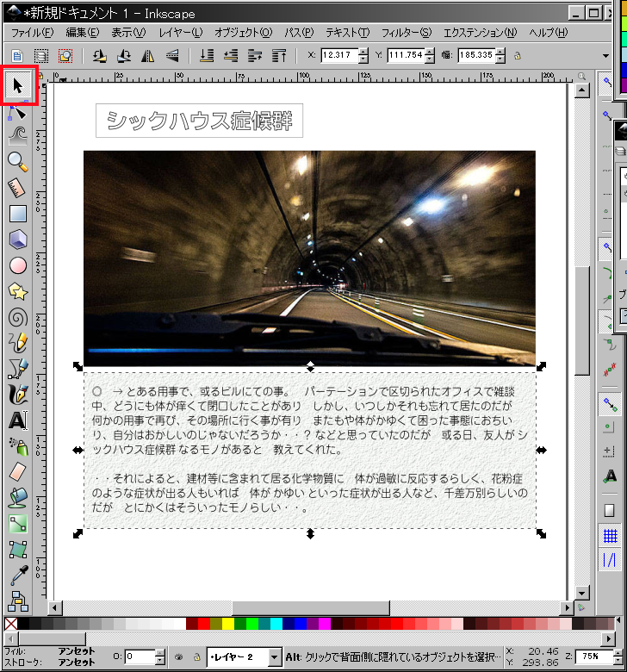The width and height of the screenshot is (627, 672).
Task: Select the Dropper color picker tool
Action: pos(17,576)
